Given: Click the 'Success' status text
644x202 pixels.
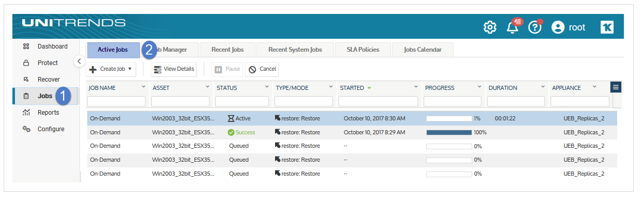Looking at the screenshot, I should 246,132.
